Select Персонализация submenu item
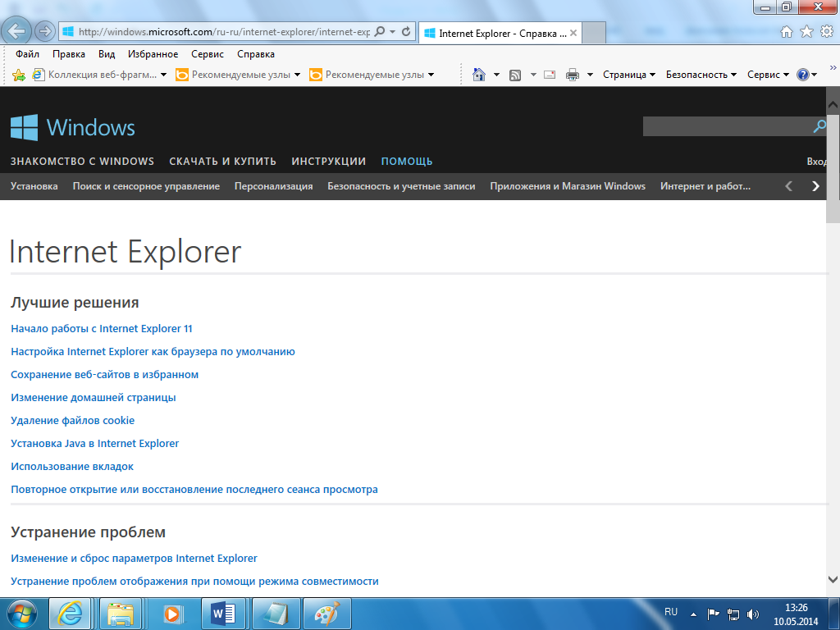840x630 pixels. tap(274, 186)
